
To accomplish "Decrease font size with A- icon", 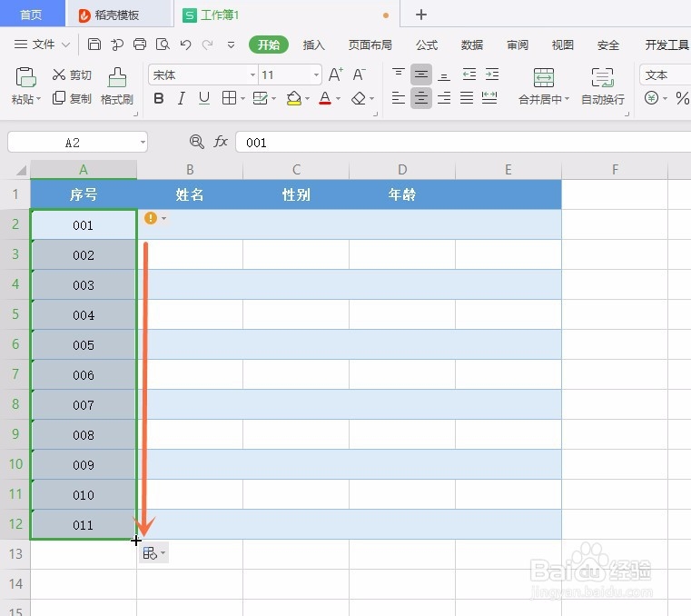I will tap(360, 75).
